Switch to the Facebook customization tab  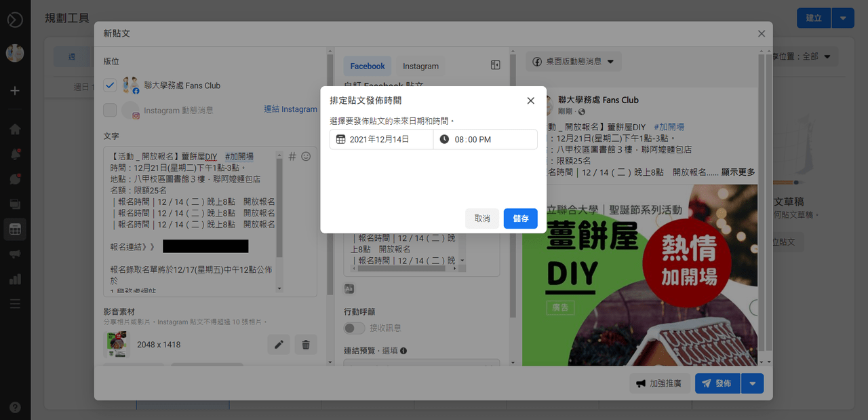(x=368, y=66)
